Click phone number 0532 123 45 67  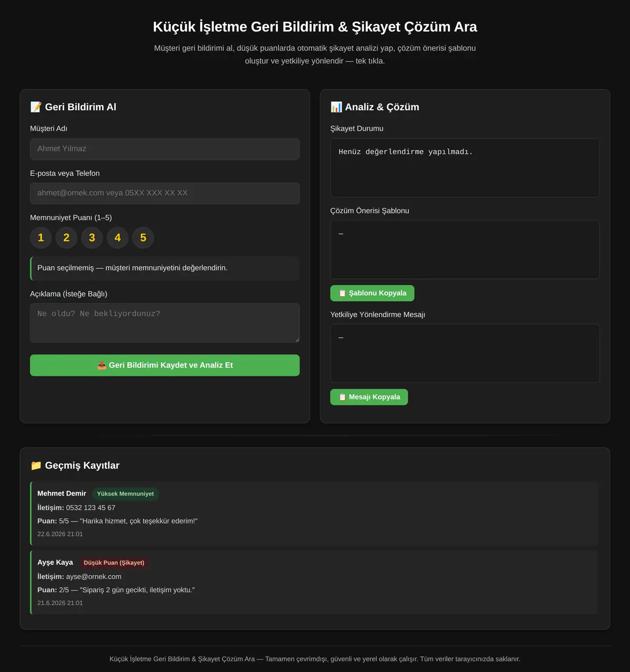(91, 508)
